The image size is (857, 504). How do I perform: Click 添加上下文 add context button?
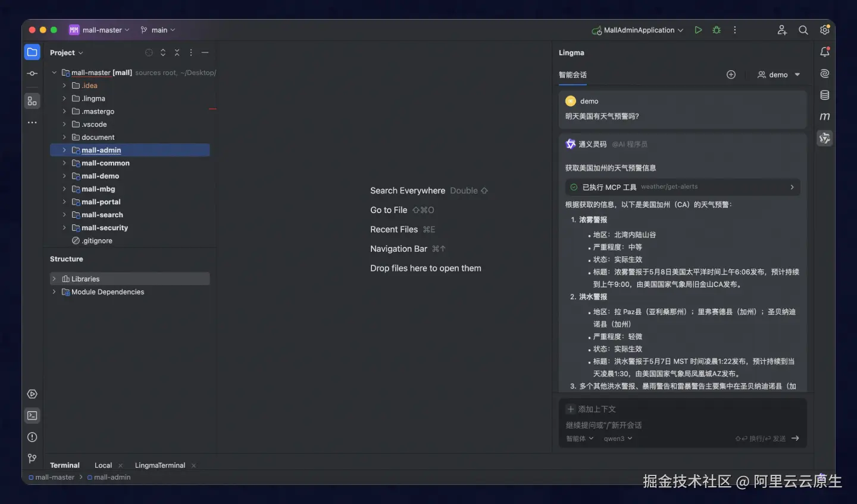tap(591, 409)
